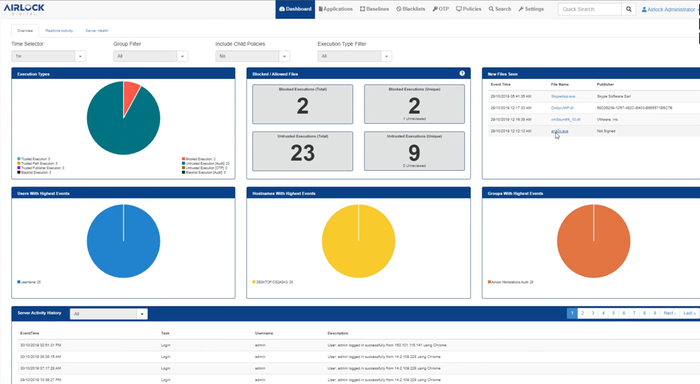Go to page 5 of Server Activity History
700x384 pixels.
[x=613, y=313]
